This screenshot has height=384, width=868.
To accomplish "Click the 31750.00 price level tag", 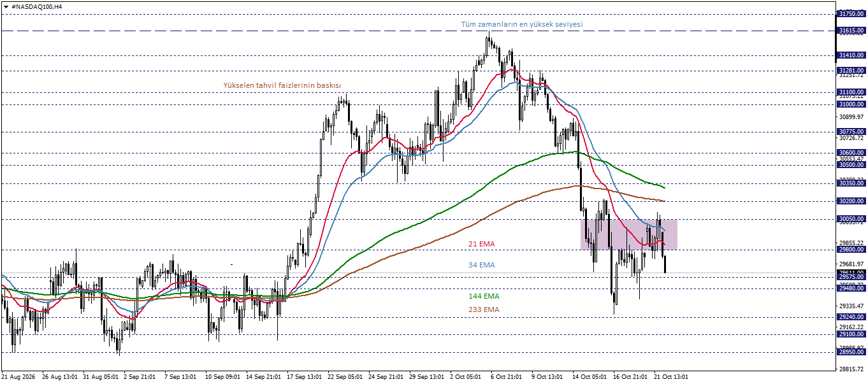I will point(851,13).
